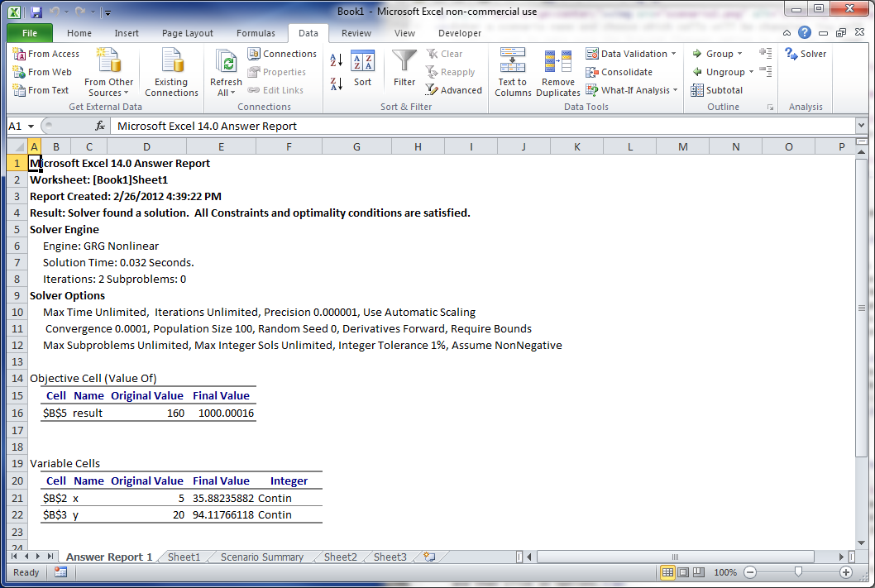Open workbook Connections
The width and height of the screenshot is (875, 588).
click(x=282, y=54)
